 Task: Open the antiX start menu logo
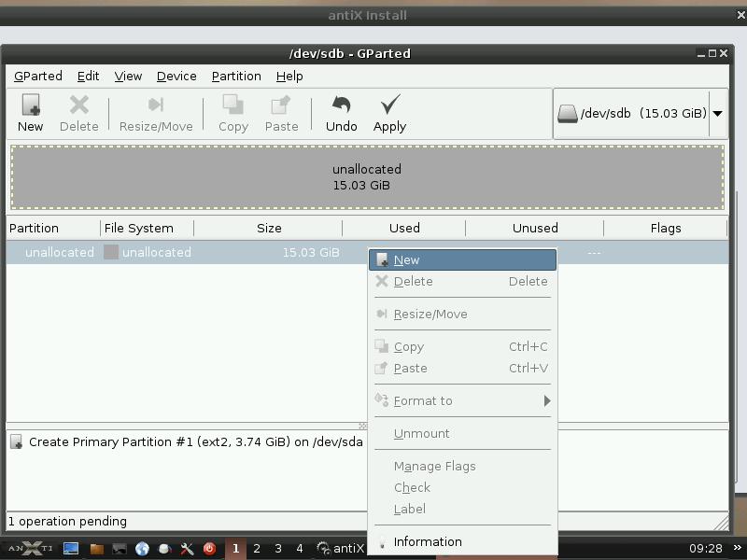tap(31, 549)
